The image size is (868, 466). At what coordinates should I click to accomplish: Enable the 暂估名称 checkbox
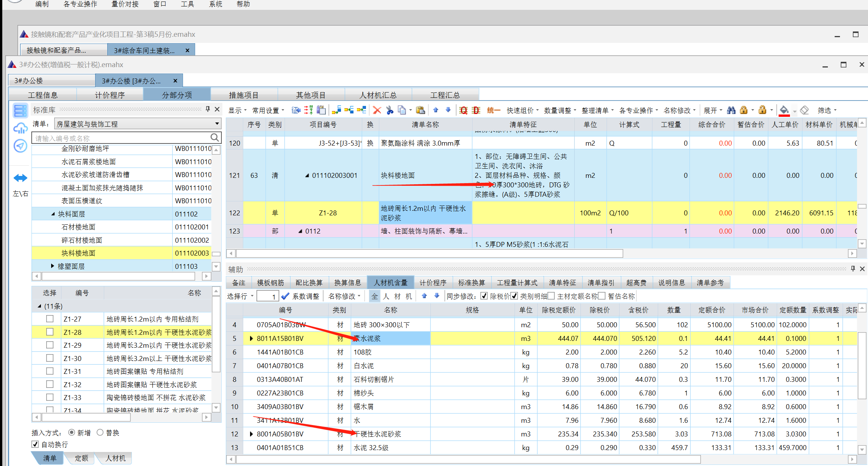(602, 296)
